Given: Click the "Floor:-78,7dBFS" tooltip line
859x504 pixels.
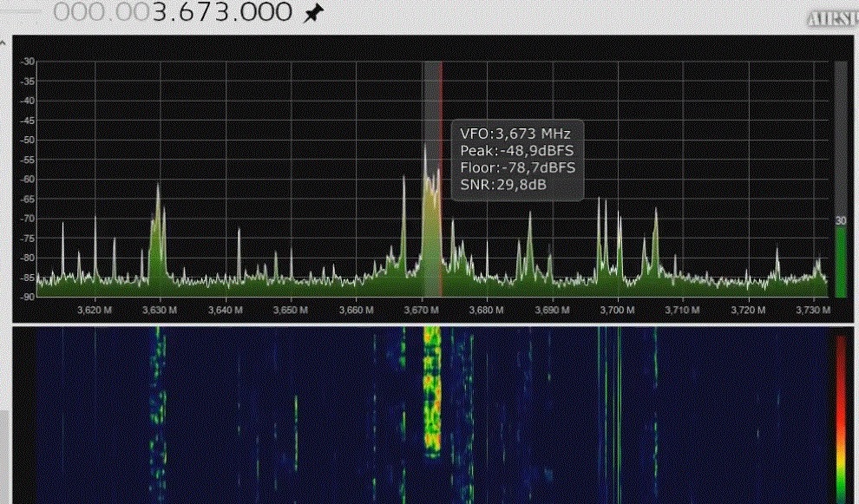Looking at the screenshot, I should pos(518,167).
